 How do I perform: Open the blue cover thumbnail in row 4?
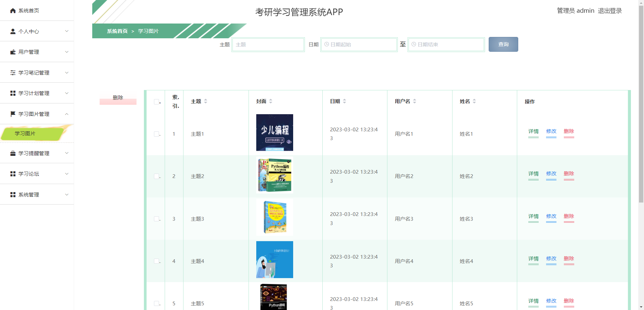point(275,260)
